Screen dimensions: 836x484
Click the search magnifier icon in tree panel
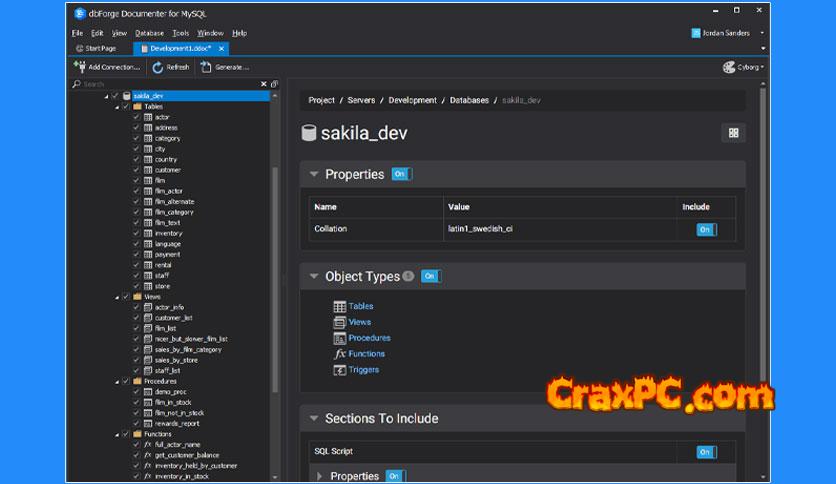pyautogui.click(x=77, y=85)
